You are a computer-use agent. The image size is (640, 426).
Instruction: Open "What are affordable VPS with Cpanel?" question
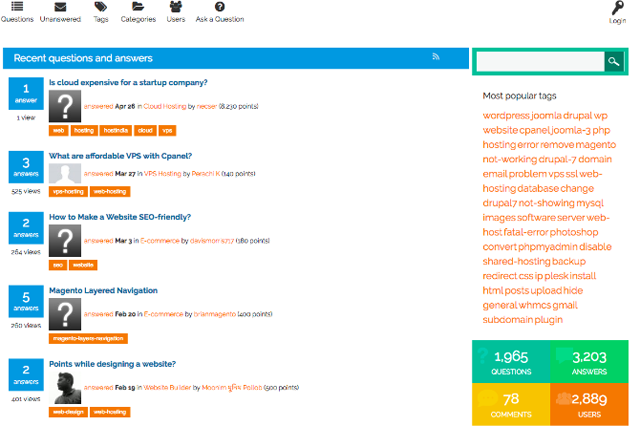coord(120,156)
